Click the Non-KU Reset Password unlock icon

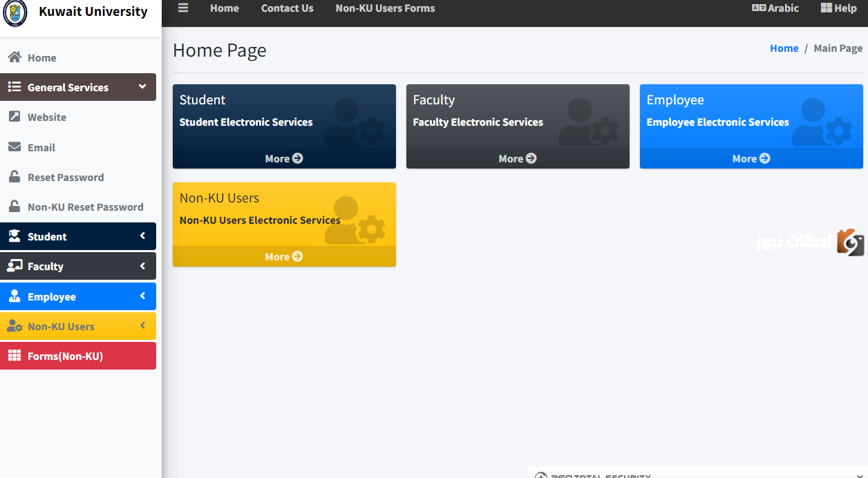pyautogui.click(x=15, y=207)
